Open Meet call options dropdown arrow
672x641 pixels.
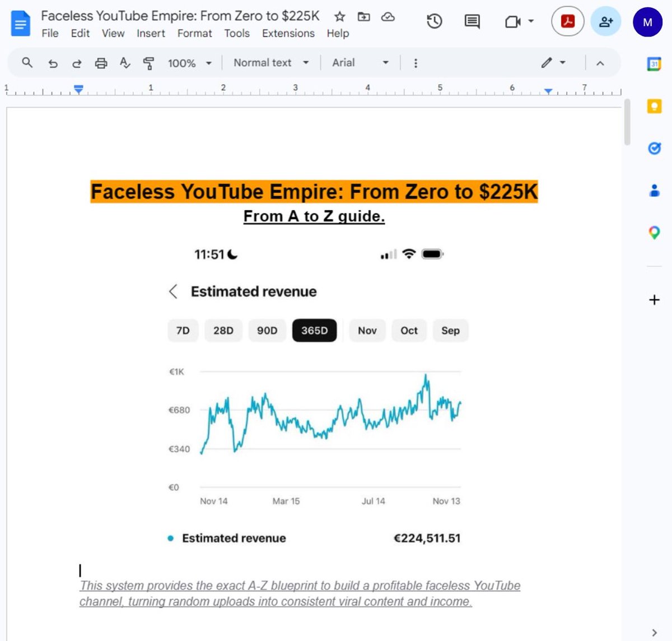point(531,21)
